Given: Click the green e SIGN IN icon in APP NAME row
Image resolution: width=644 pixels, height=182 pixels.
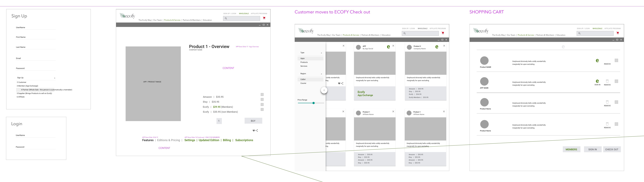Looking at the screenshot, I should [597, 81].
